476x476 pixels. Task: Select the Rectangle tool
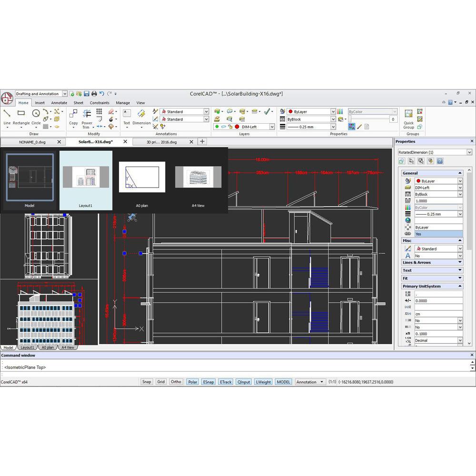point(21,116)
